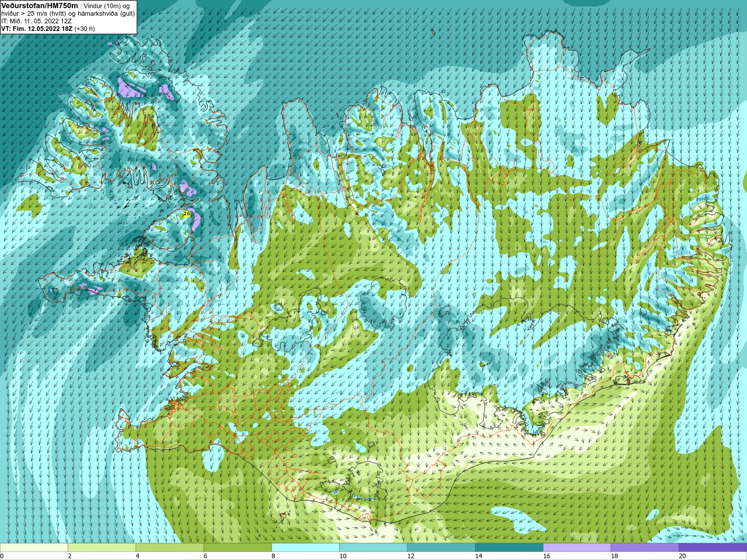Viewport: 747px width, 560px height.
Task: Pick the 14–16 m/s dark teal legend swatch
Action: [x=509, y=548]
